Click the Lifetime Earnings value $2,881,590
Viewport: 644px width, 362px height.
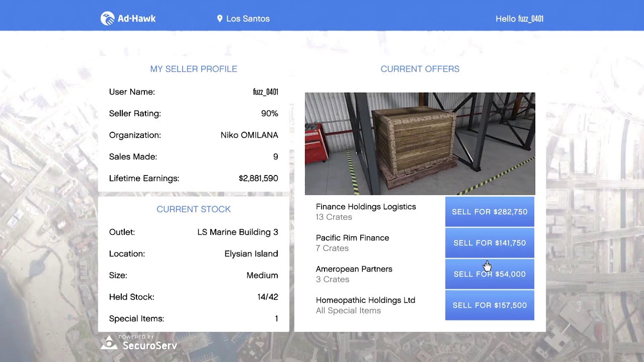point(258,178)
